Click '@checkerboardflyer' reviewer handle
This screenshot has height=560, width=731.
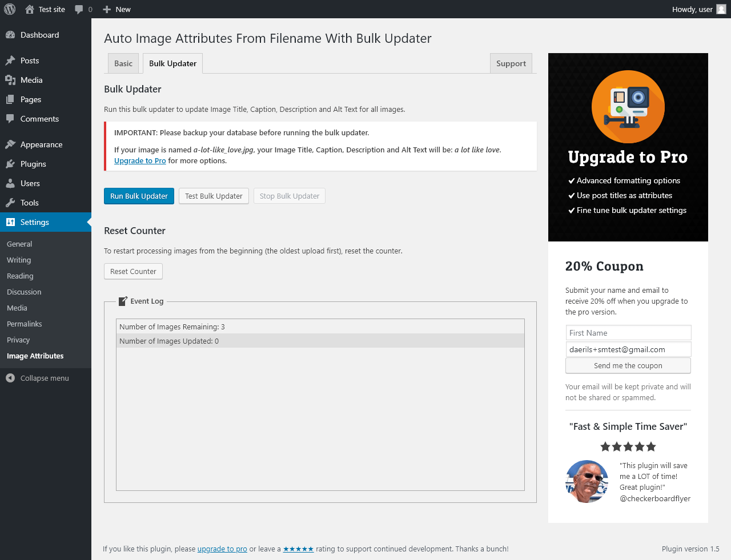pos(655,498)
